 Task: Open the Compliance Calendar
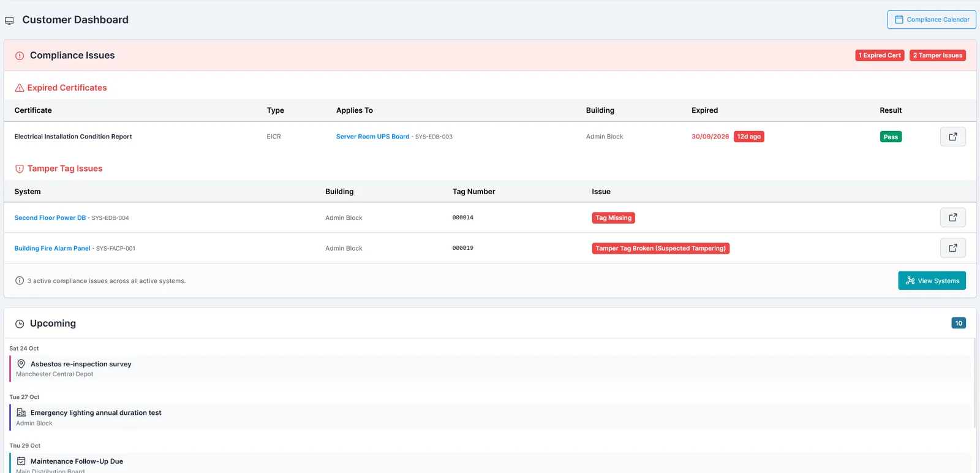pos(932,20)
